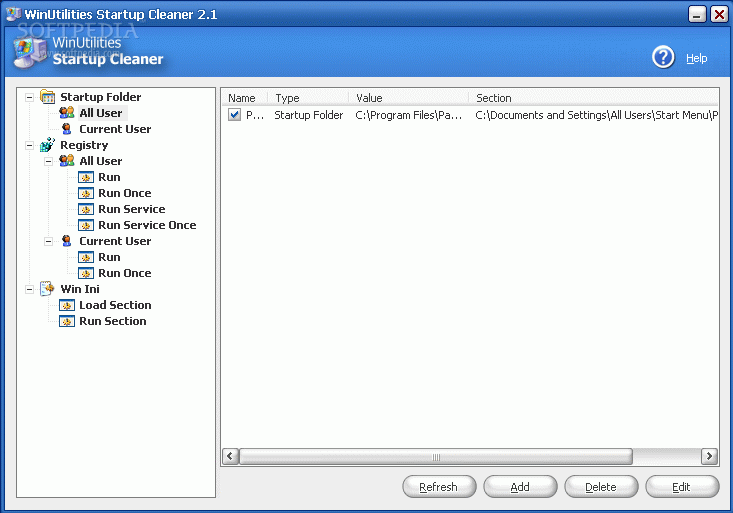
Task: Select the Win Ini label
Action: point(80,289)
